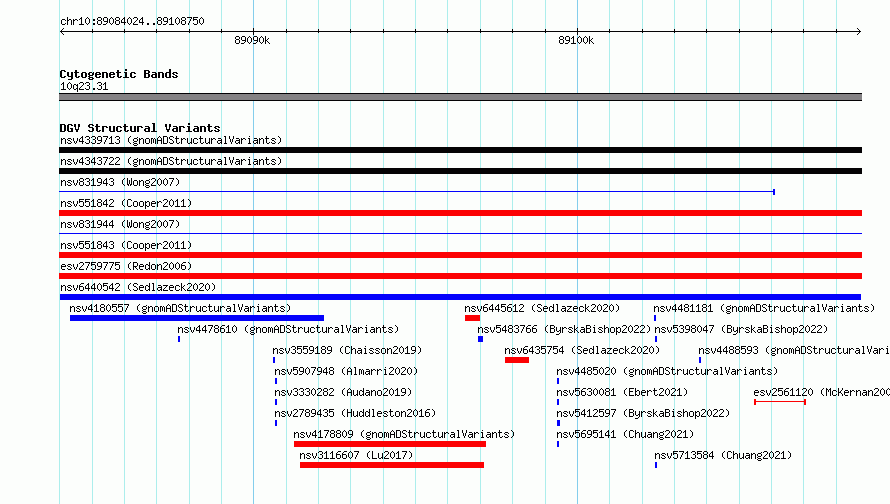Select nsv4485020 gnomAD variant label
Viewport: 890px width, 504px height.
coord(667,371)
